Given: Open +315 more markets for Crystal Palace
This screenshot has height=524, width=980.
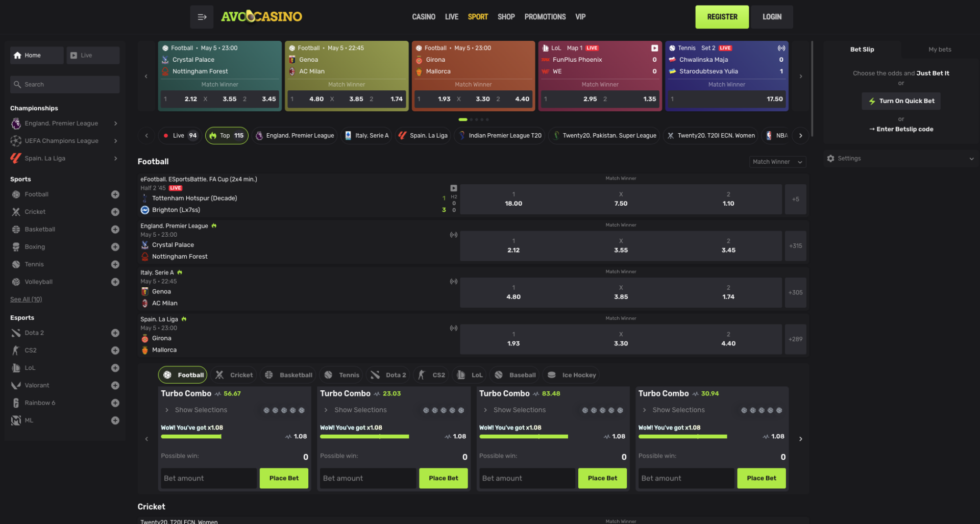Looking at the screenshot, I should coord(795,246).
